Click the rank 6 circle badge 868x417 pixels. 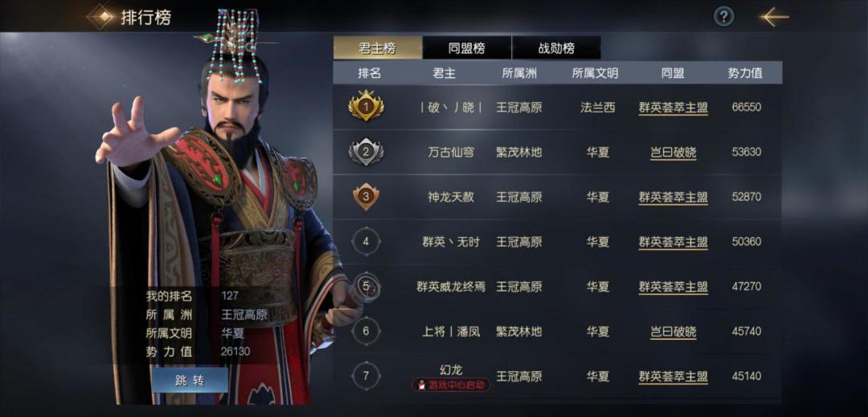366,331
